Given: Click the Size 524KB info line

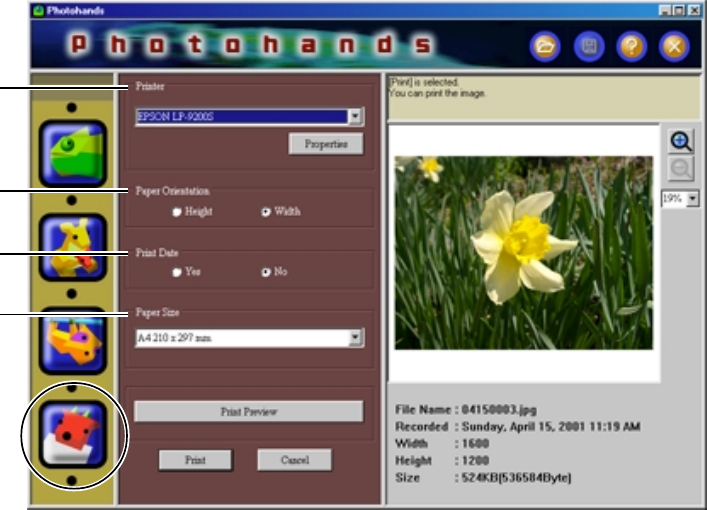Looking at the screenshot, I should (483, 478).
